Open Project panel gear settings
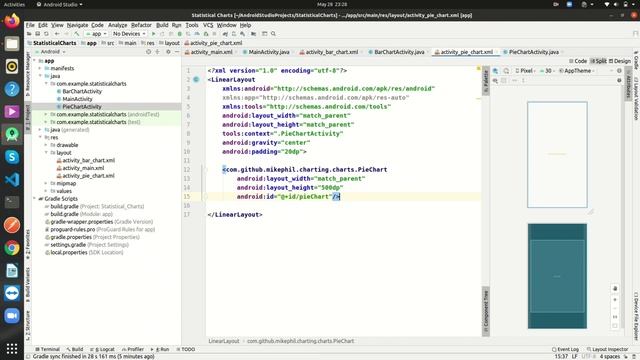Viewport: 640px width, 360px height. tap(168, 52)
